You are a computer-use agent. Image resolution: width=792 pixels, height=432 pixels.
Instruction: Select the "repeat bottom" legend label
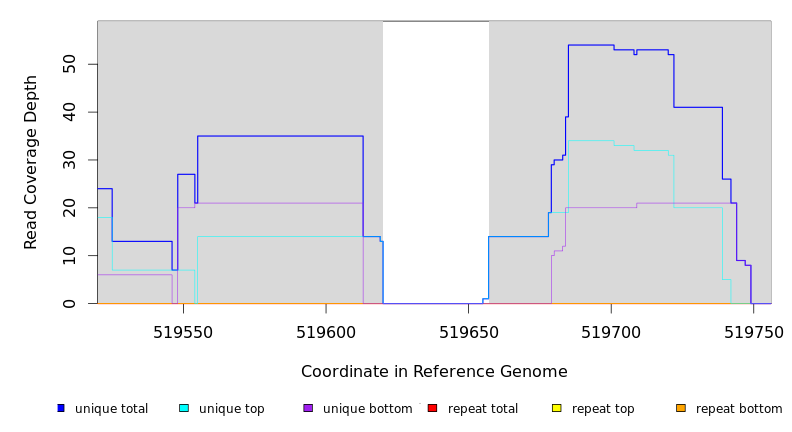click(739, 409)
